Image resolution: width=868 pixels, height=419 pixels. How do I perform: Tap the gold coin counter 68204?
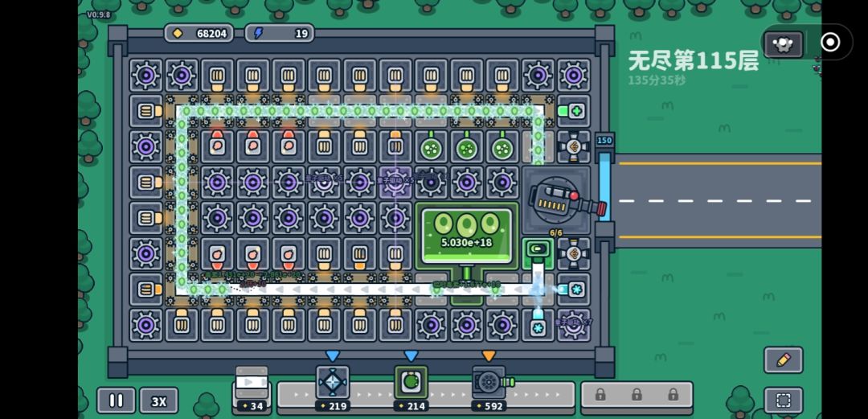tap(199, 33)
